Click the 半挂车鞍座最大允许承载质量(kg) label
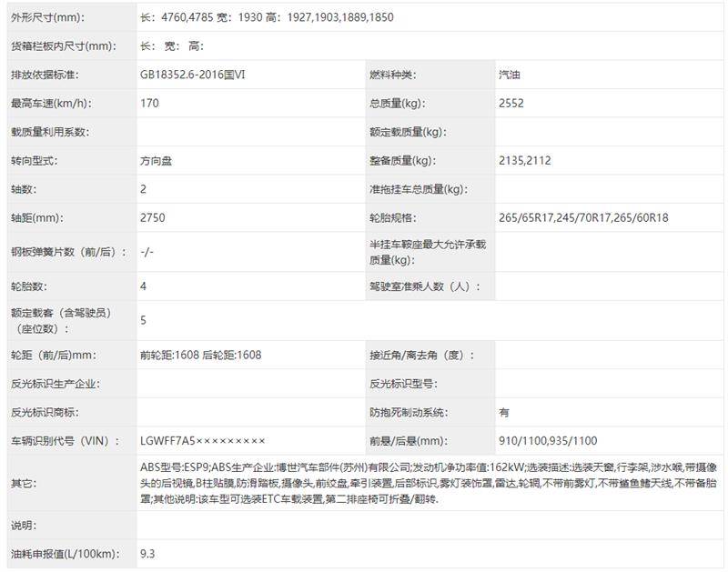Screen dimensions: 728x572 click(428, 252)
